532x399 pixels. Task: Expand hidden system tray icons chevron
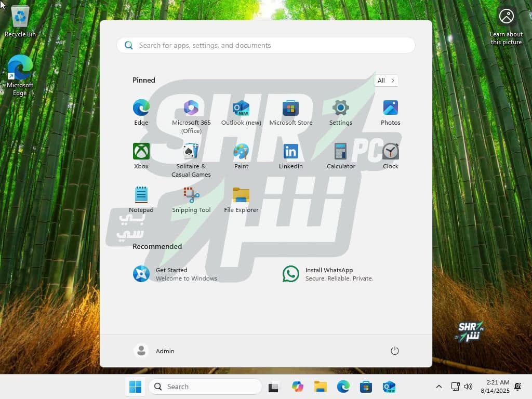[438, 387]
